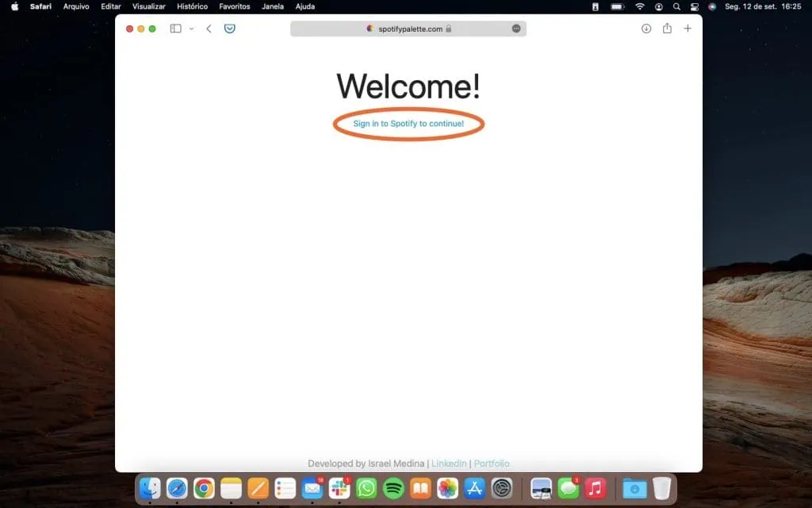Open Spotlight search in menu bar
The height and width of the screenshot is (508, 812).
click(676, 6)
